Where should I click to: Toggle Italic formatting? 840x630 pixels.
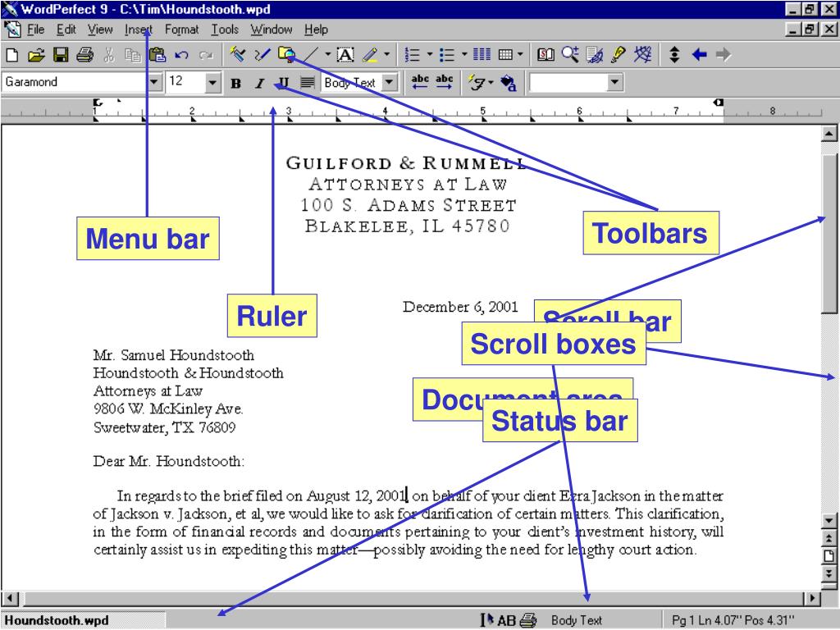coord(260,83)
